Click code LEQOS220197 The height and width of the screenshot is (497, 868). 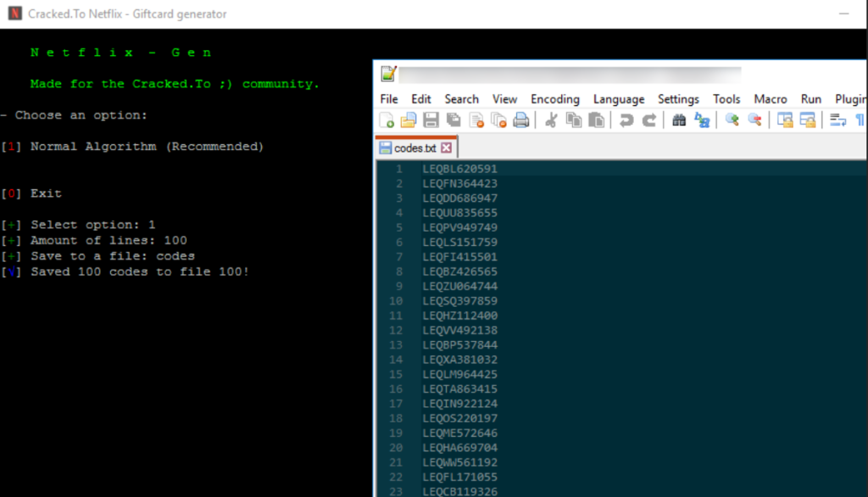460,418
